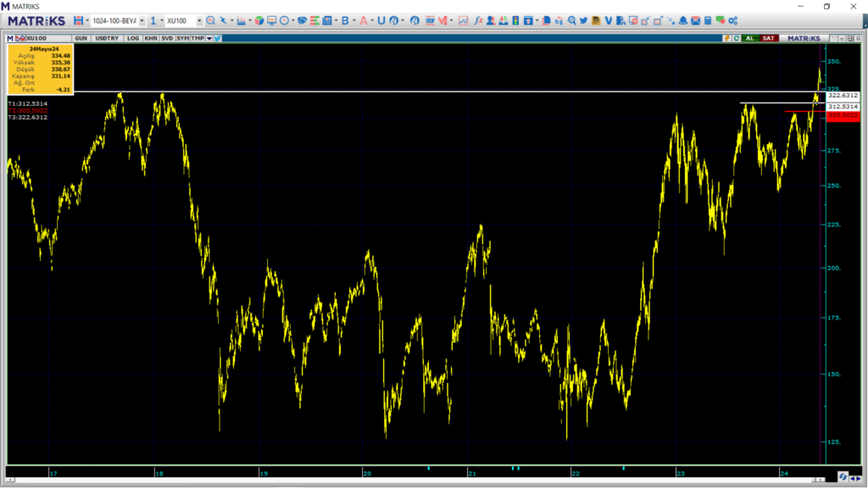
Task: Toggle the SVD chart option
Action: coord(167,38)
